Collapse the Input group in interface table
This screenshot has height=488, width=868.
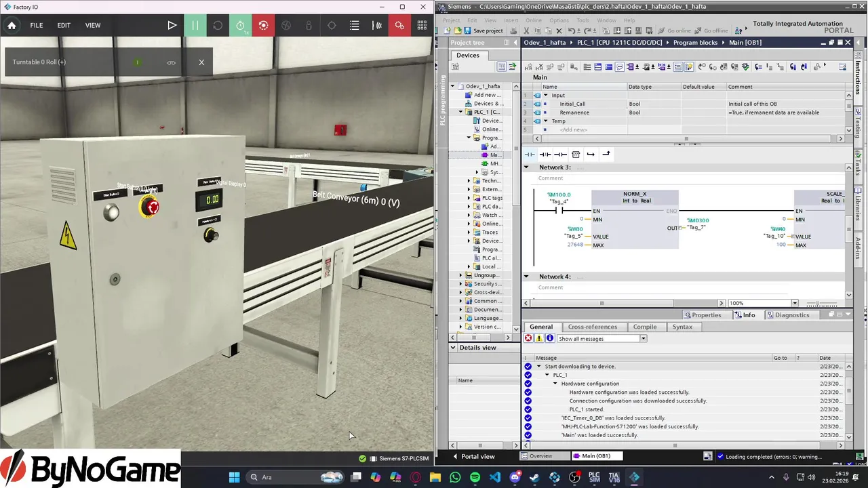545,96
